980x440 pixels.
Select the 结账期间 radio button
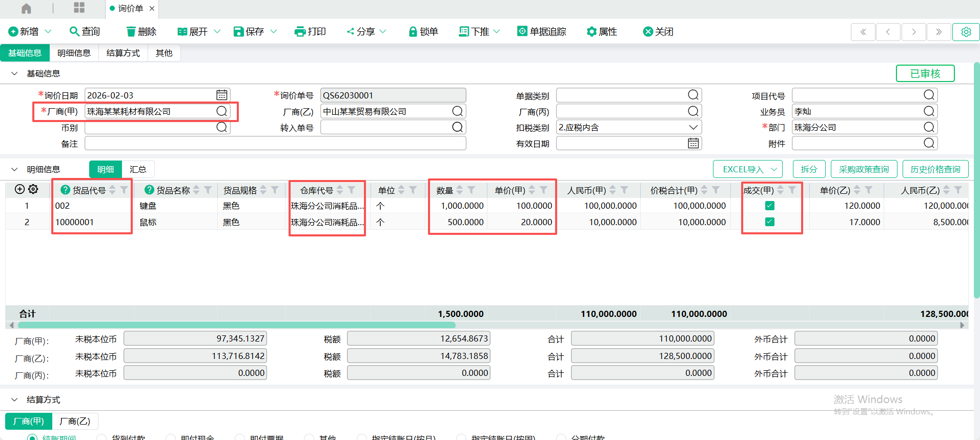32,437
